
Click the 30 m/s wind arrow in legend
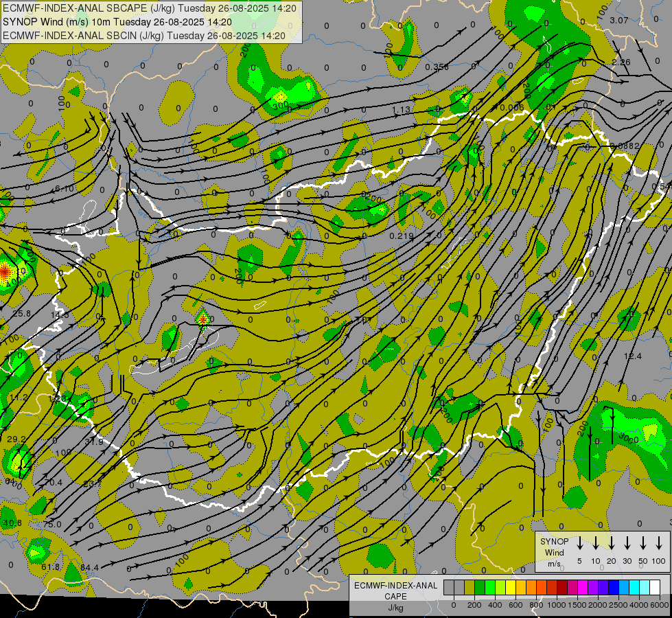click(x=627, y=543)
